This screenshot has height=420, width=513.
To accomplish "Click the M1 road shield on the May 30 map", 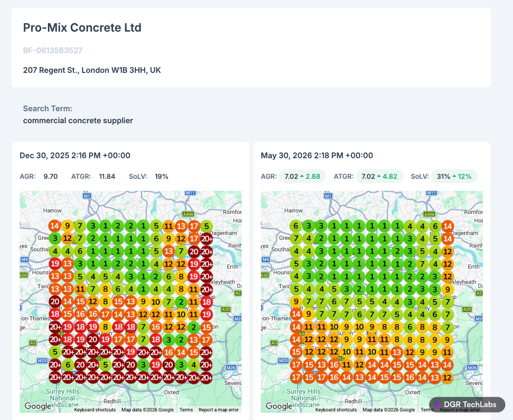I will pos(328,196).
